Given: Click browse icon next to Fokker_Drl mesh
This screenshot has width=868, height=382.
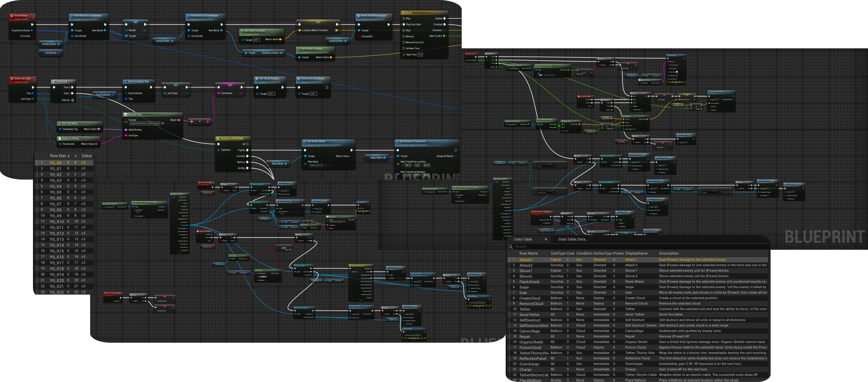Looking at the screenshot, I should click(329, 165).
